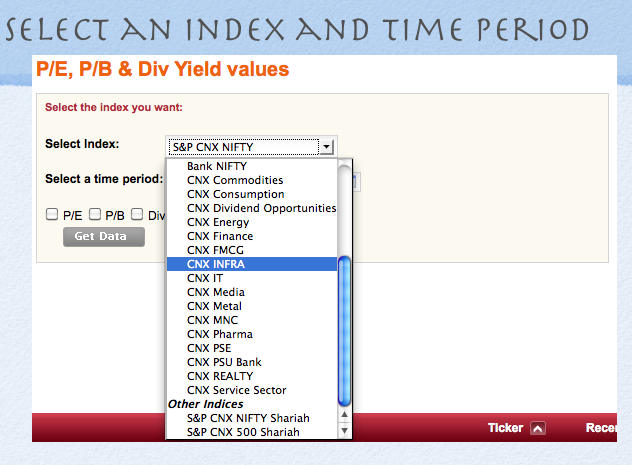632x465 pixels.
Task: Pick the CNX FMCG option
Action: [x=252, y=250]
